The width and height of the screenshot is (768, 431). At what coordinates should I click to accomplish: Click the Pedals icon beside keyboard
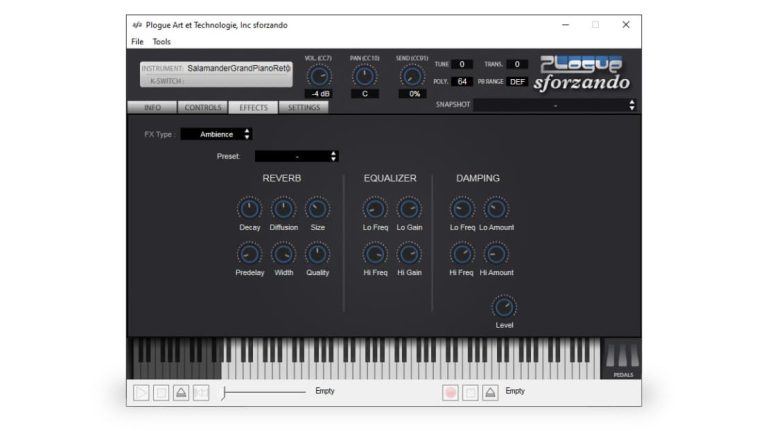click(623, 359)
